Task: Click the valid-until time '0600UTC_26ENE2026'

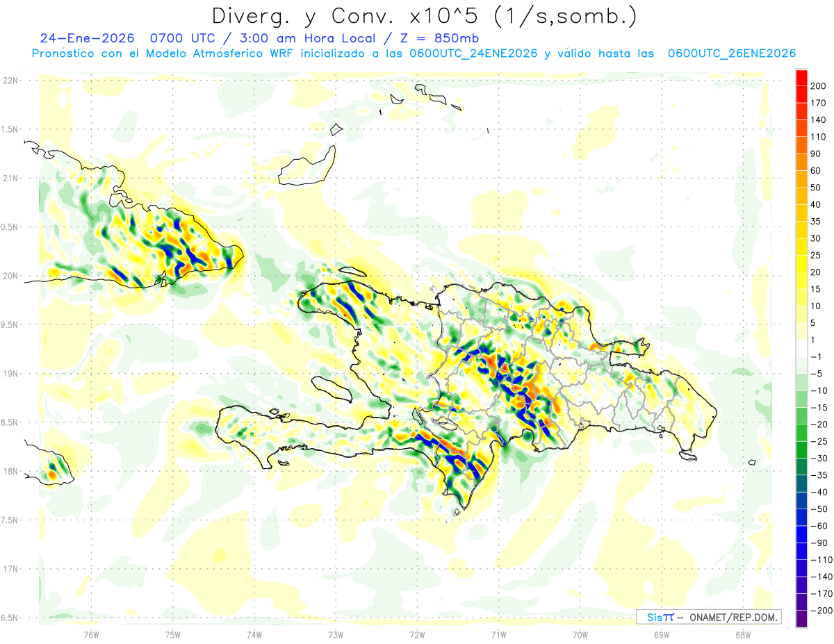Action: click(731, 53)
